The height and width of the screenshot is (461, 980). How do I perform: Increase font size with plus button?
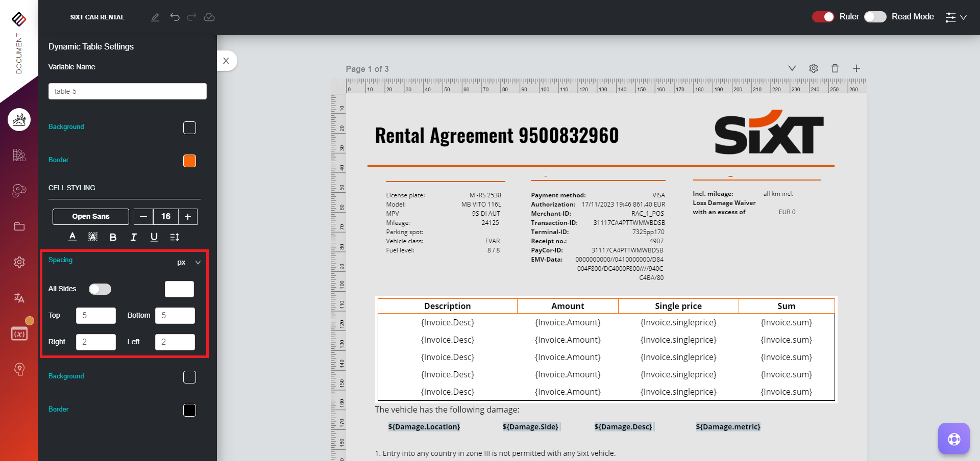click(x=188, y=217)
